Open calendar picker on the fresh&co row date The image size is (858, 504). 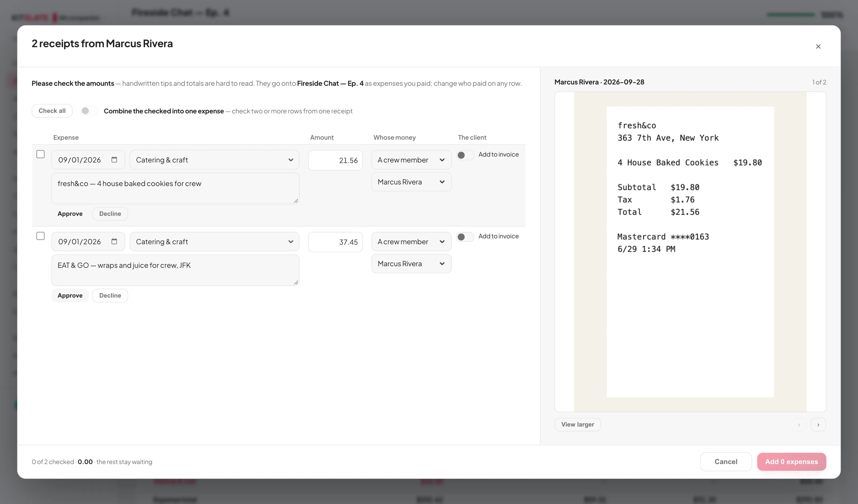coord(114,160)
